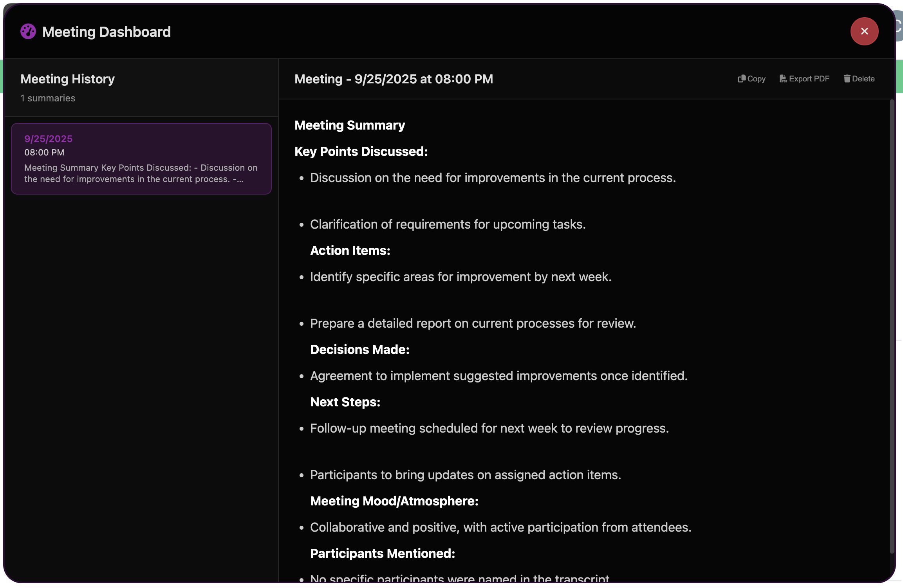This screenshot has height=588, width=903.
Task: Click the clipboard icon beside Copy label
Action: click(x=742, y=78)
